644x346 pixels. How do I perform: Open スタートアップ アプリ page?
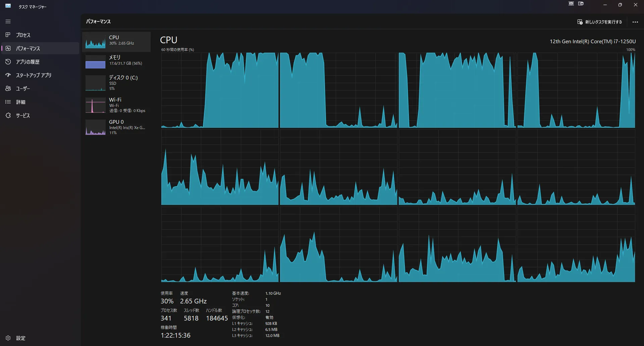(34, 75)
